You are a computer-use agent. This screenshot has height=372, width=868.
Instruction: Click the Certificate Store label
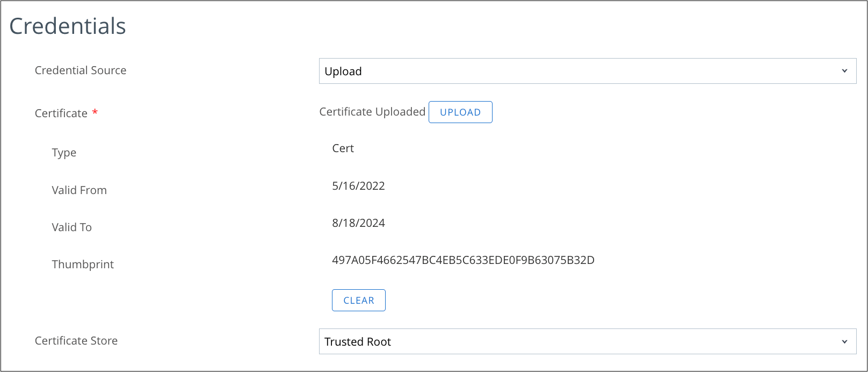click(x=76, y=341)
